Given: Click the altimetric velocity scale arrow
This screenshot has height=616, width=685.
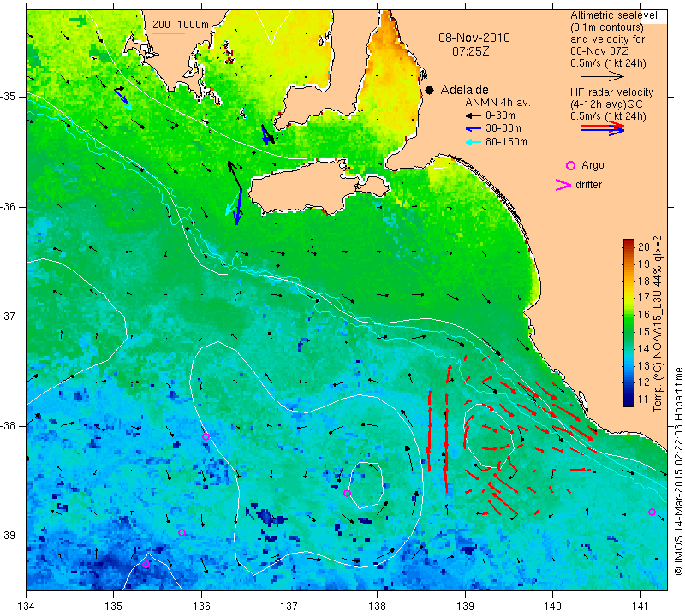Looking at the screenshot, I should (x=603, y=76).
